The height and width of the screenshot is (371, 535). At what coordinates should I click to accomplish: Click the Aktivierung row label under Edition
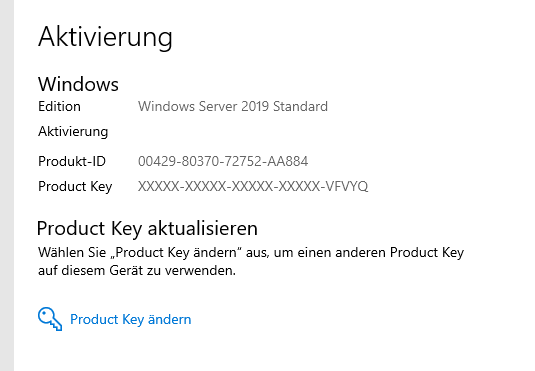coord(73,131)
